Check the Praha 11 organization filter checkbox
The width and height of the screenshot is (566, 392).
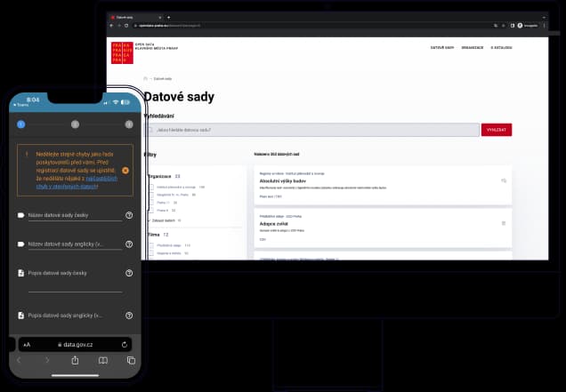pyautogui.click(x=151, y=203)
